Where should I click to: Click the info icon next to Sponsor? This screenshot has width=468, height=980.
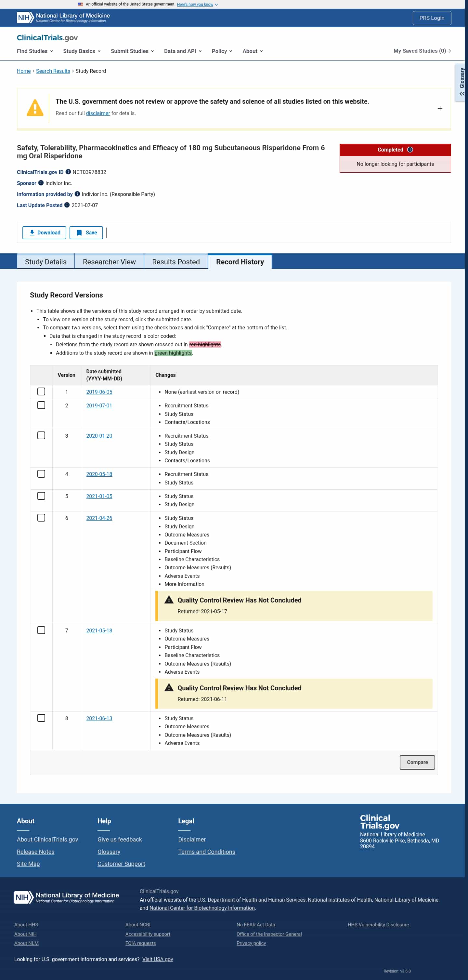pyautogui.click(x=41, y=183)
